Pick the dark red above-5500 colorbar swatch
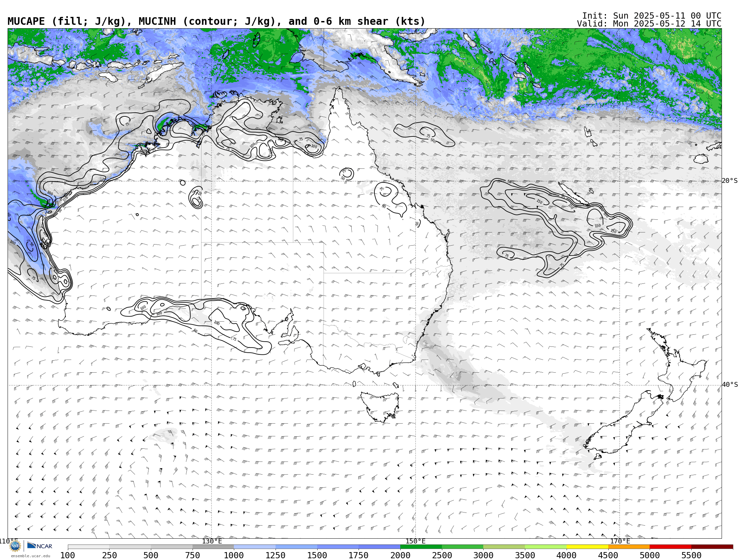The width and height of the screenshot is (744, 560). click(712, 547)
